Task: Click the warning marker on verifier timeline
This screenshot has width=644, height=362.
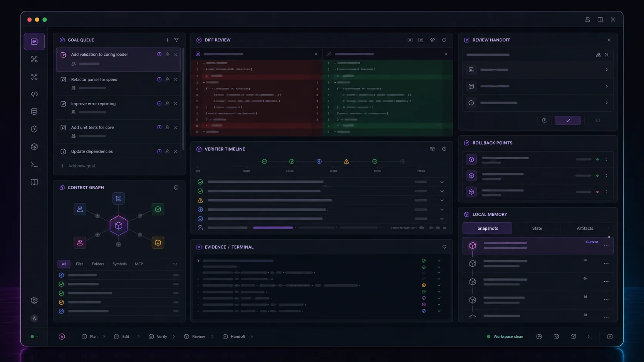Action: [x=346, y=162]
